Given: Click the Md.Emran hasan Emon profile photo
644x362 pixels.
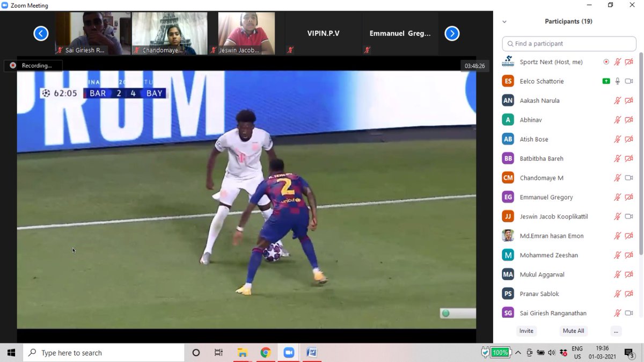Looking at the screenshot, I should (x=508, y=236).
